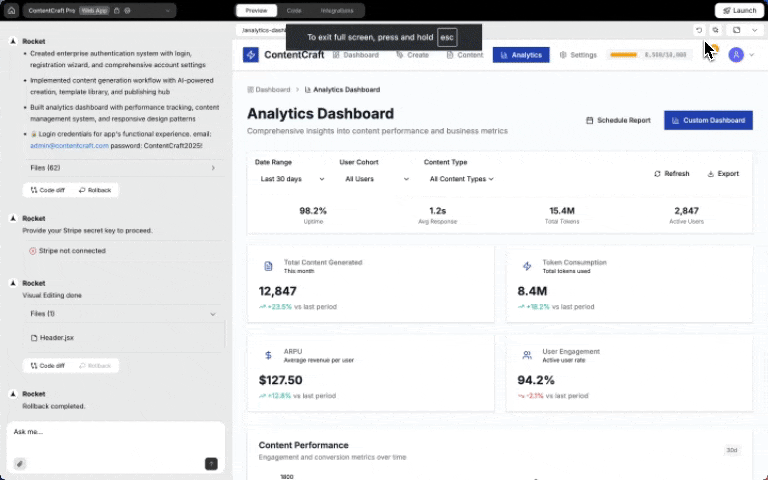This screenshot has width=768, height=480.
Task: Click the first Code diff button
Action: pos(48,190)
